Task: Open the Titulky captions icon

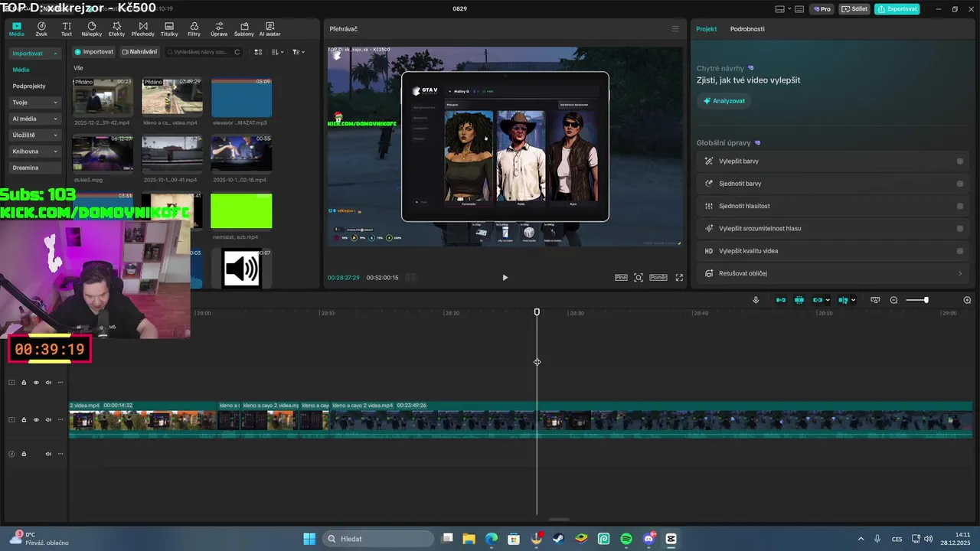Action: pyautogui.click(x=169, y=29)
